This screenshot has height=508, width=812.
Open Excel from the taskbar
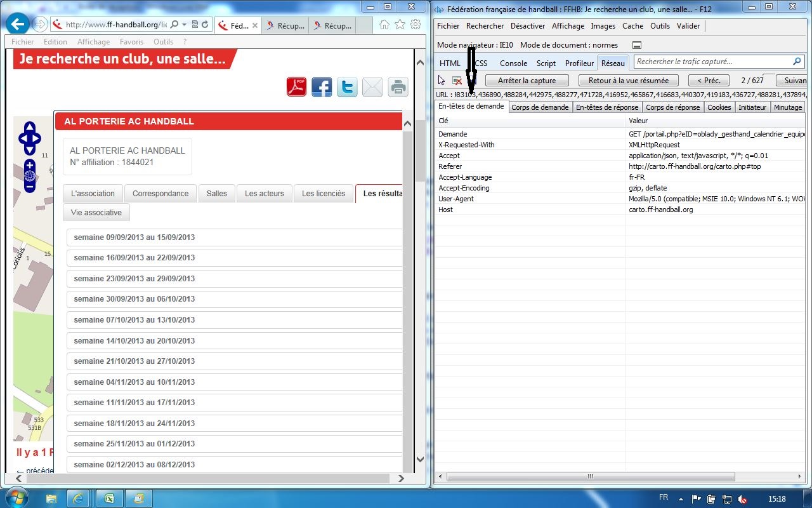pyautogui.click(x=109, y=498)
